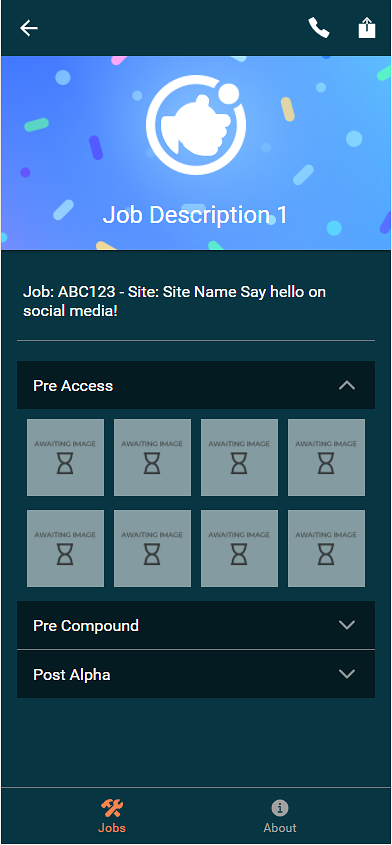This screenshot has width=392, height=845.
Task: Expand the Pre Compound section chevron
Action: click(x=347, y=625)
